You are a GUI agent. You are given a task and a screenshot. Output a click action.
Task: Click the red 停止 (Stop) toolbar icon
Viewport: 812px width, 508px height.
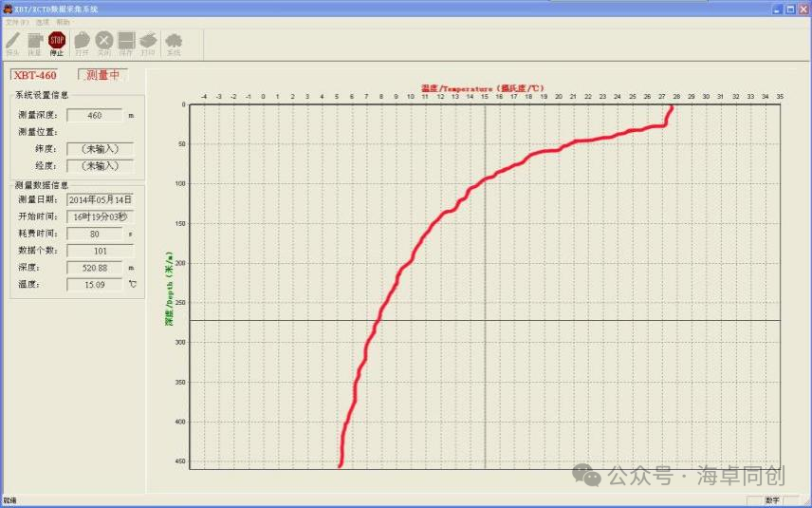[x=57, y=41]
